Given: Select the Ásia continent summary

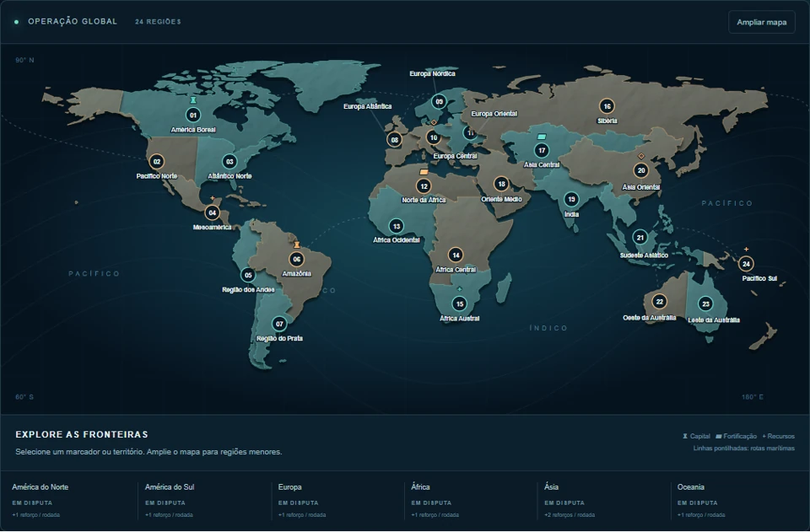Looking at the screenshot, I should coord(602,500).
